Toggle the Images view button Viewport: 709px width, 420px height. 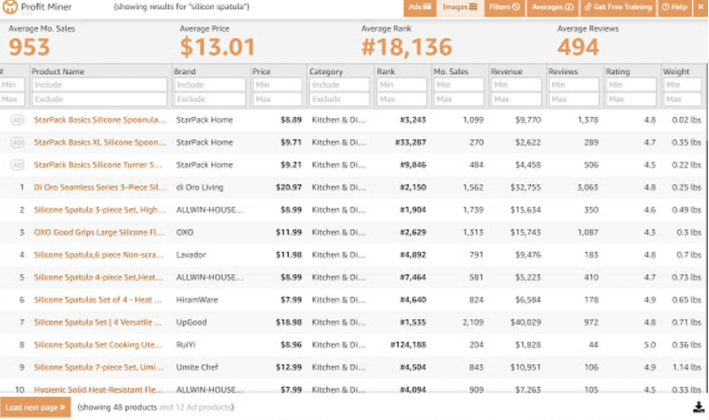[460, 7]
